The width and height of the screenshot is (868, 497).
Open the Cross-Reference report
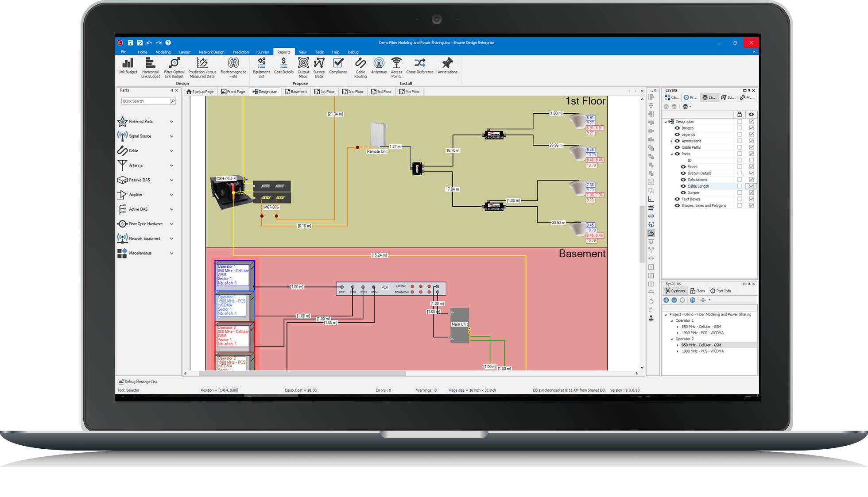click(420, 66)
